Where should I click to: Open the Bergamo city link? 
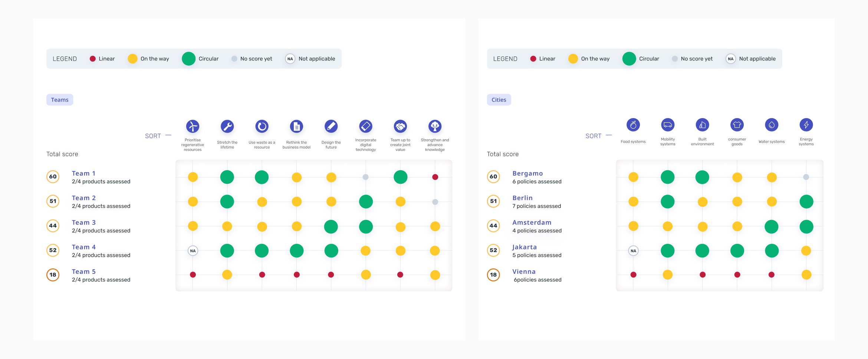click(x=527, y=173)
